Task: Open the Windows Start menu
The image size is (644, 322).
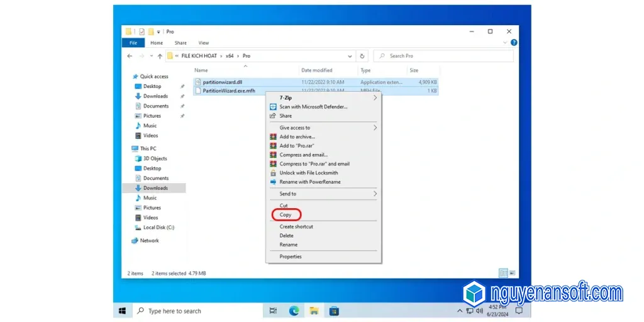Action: [x=123, y=311]
